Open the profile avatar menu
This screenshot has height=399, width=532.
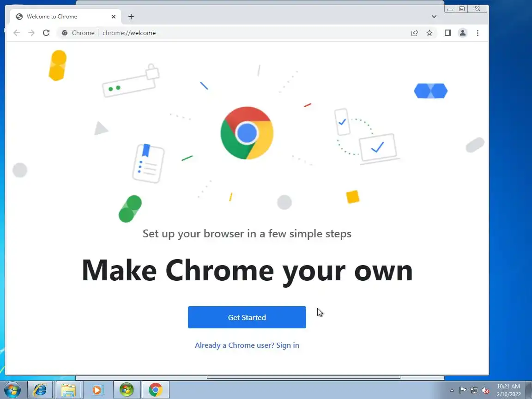coord(462,33)
